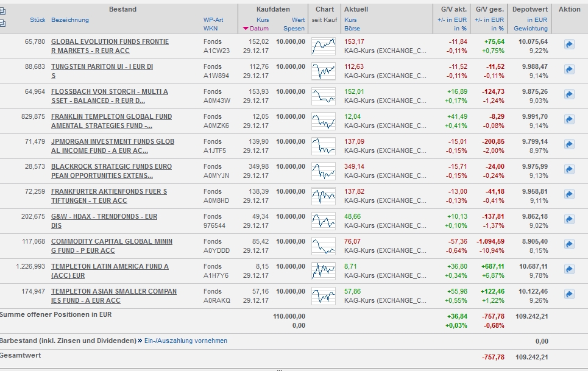This screenshot has width=588, height=371.
Task: Click action arrow for G&W HDAX Trendfonds
Action: (569, 219)
